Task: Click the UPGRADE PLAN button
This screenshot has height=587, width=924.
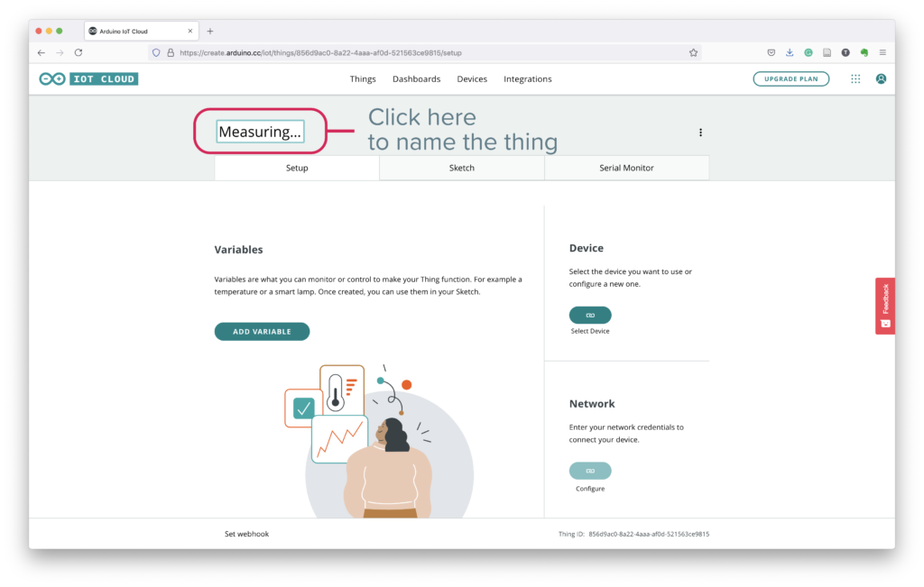Action: (x=790, y=78)
